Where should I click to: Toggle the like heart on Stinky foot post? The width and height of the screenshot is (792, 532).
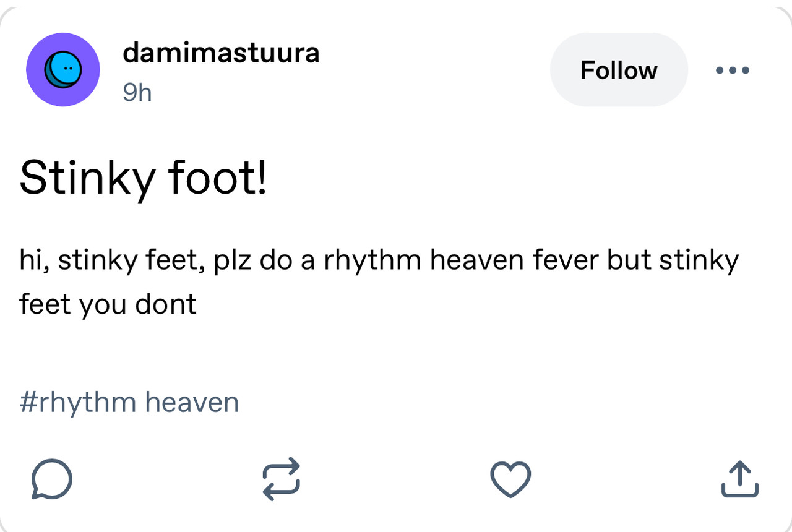[510, 479]
